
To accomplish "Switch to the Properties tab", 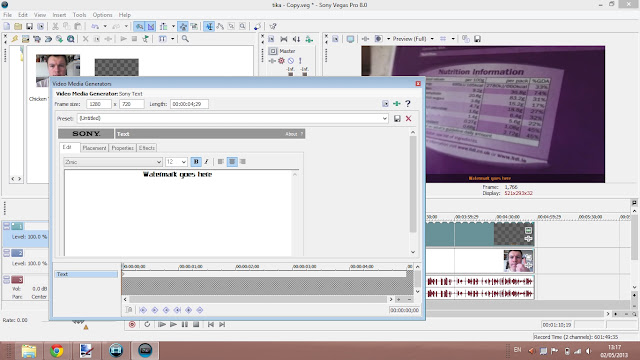I will click(122, 148).
